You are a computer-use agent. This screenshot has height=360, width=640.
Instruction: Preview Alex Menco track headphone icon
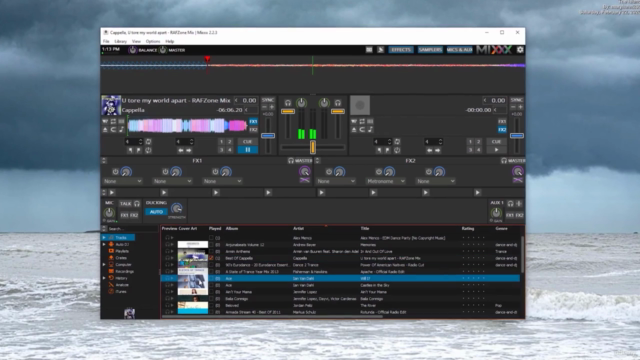pos(167,238)
